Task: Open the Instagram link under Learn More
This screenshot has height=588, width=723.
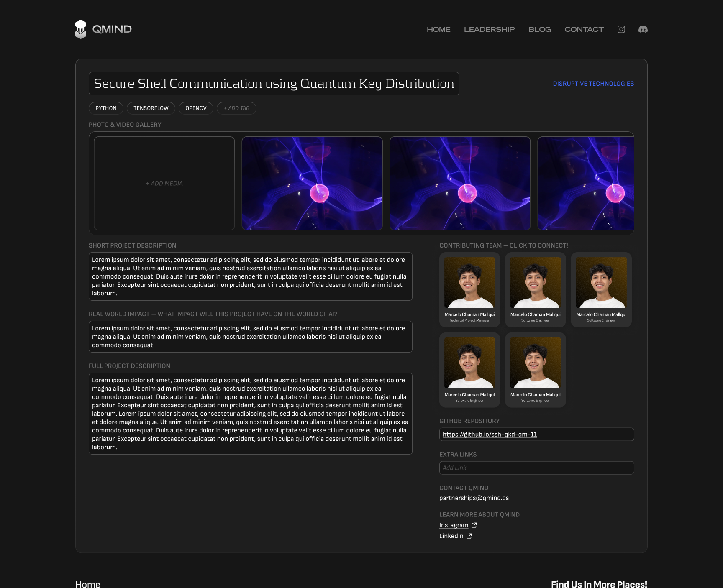Action: 454,525
